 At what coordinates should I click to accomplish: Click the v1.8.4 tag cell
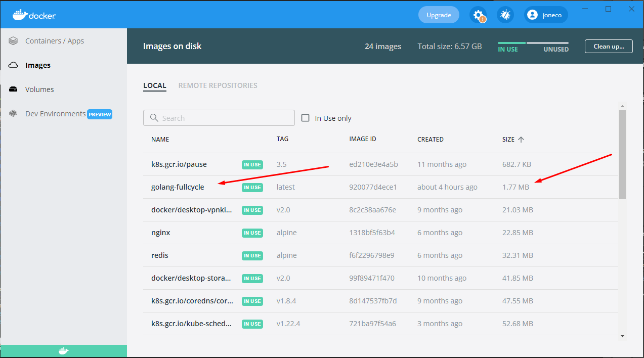[x=286, y=301]
